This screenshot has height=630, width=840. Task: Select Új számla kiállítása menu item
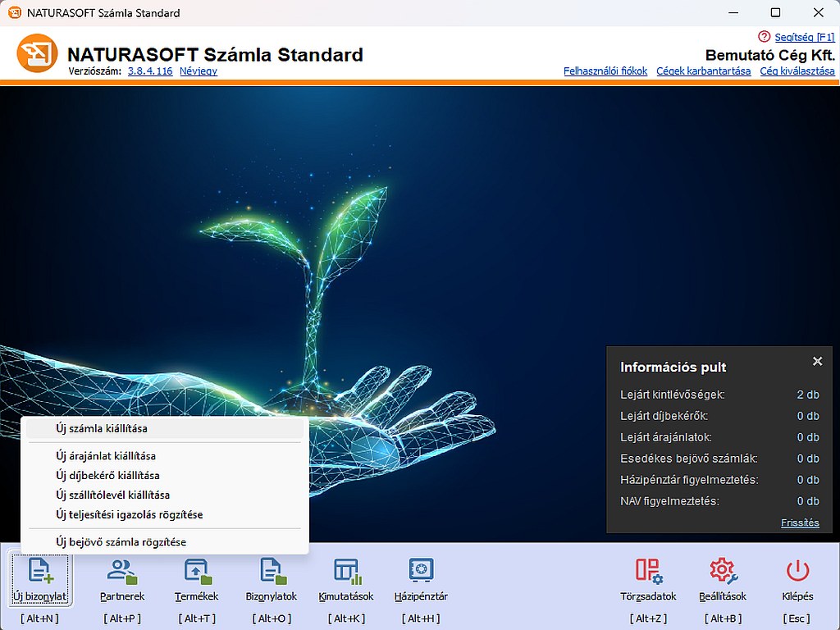(102, 428)
